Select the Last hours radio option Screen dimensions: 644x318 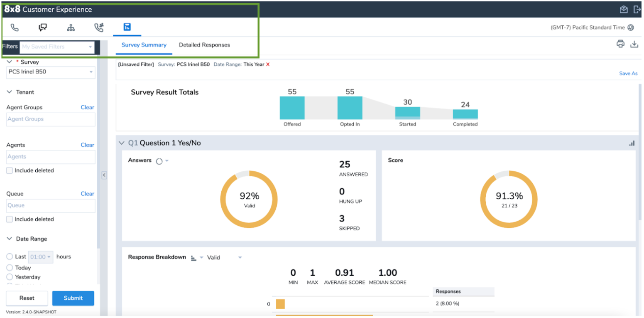(x=10, y=256)
